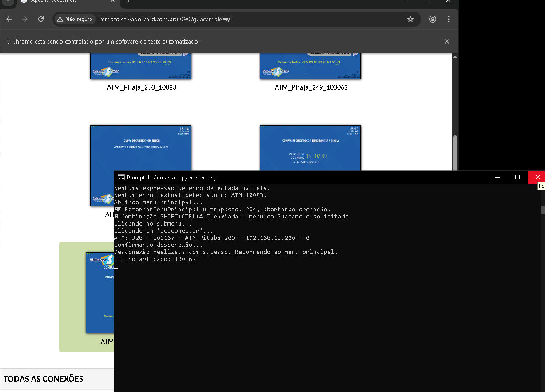The image size is (545, 392).
Task: Bookmark this page with the star icon
Action: pyautogui.click(x=410, y=19)
